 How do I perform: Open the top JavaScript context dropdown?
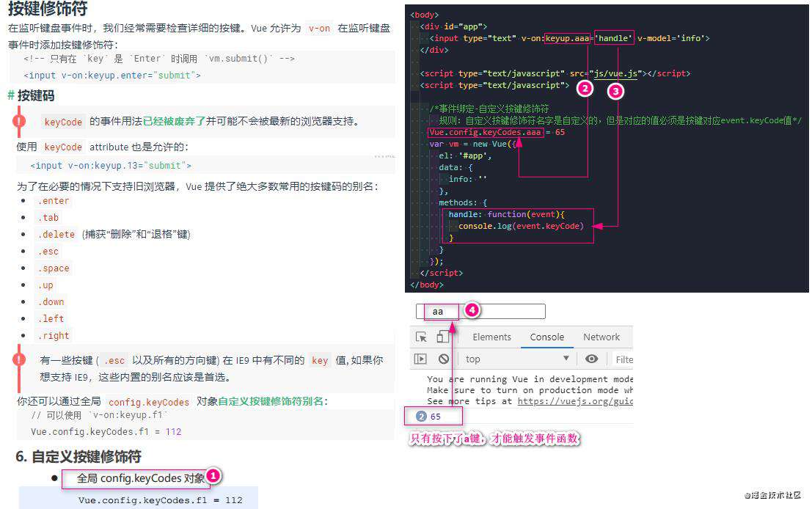click(517, 359)
